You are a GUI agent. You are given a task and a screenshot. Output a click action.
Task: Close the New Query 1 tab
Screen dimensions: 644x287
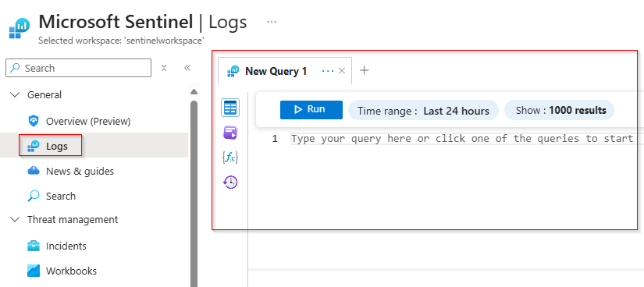[342, 71]
